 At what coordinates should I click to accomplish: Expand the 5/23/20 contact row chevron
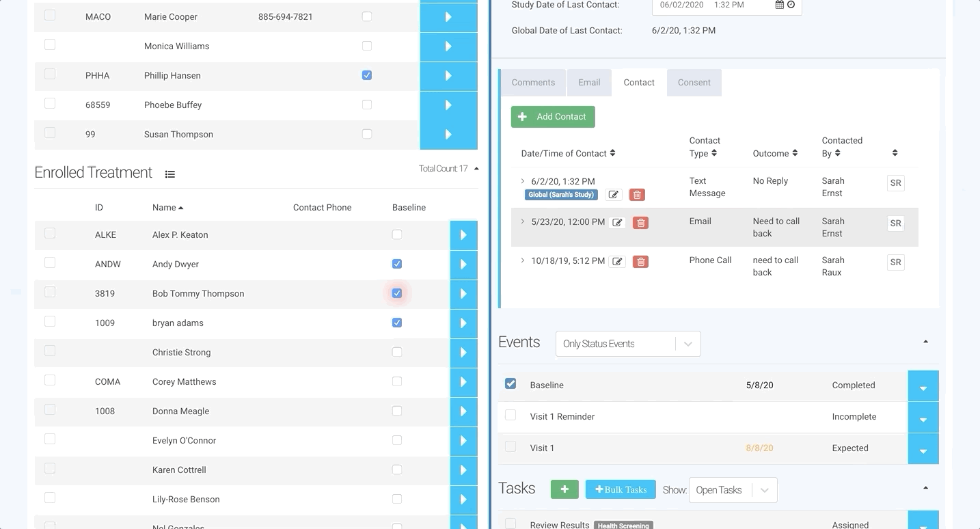(x=523, y=222)
